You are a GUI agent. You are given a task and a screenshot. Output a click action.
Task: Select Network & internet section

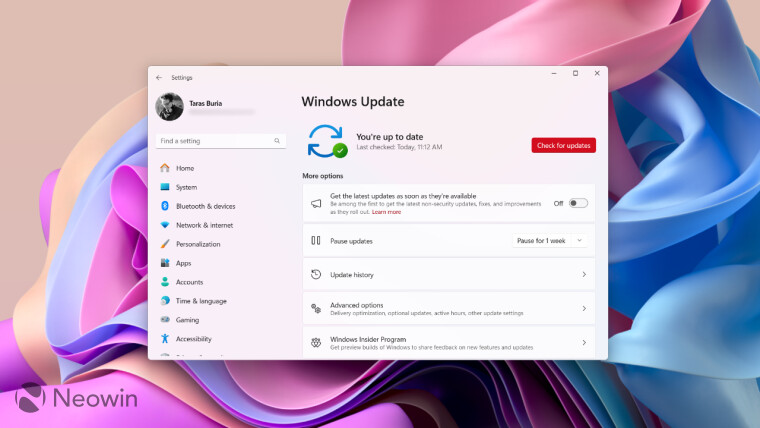pos(205,225)
